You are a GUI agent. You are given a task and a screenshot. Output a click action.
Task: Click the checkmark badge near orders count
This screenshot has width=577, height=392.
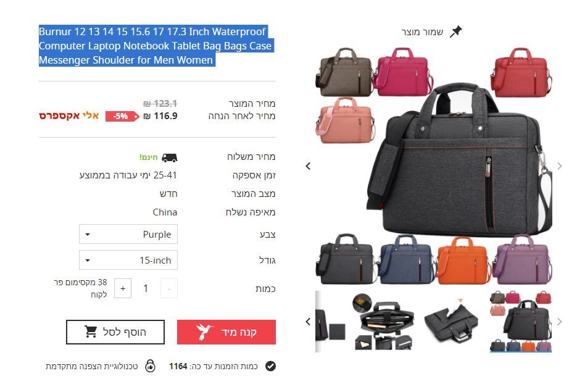270,366
